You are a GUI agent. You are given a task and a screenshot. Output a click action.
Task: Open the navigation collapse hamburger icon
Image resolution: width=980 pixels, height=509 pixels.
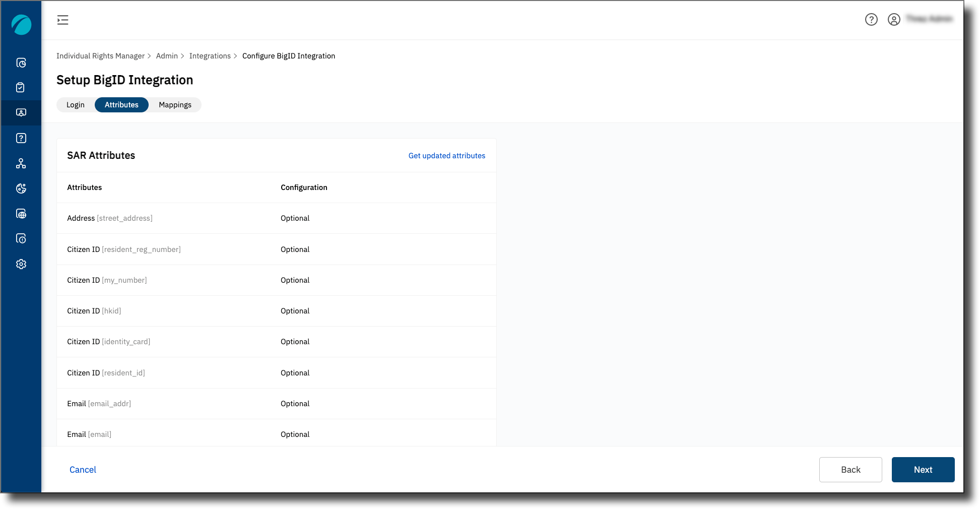tap(62, 20)
